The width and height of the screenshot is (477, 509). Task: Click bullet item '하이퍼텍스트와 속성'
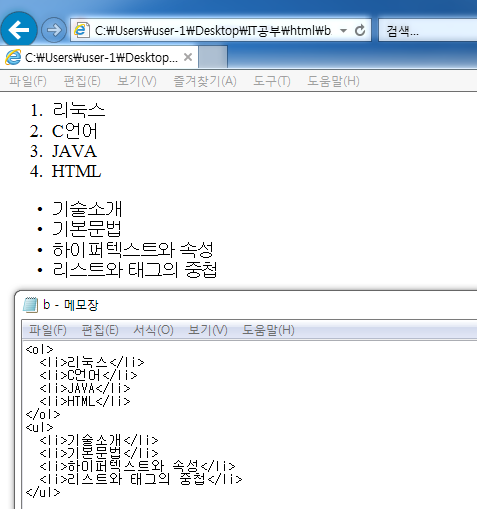[x=133, y=249]
